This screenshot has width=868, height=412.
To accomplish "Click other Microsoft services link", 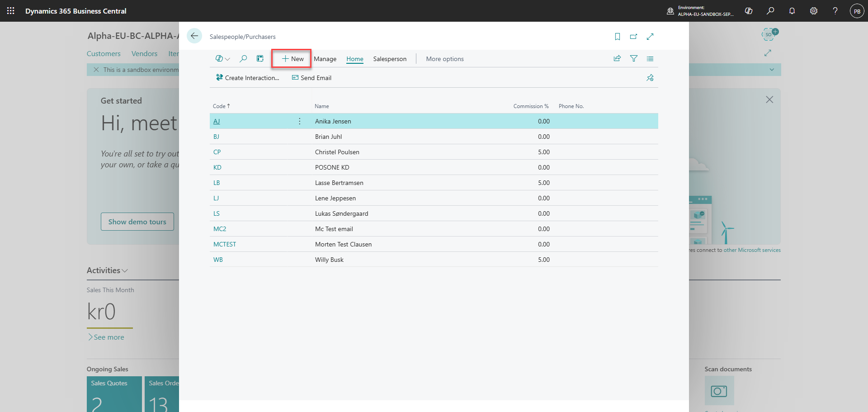I will coord(752,250).
